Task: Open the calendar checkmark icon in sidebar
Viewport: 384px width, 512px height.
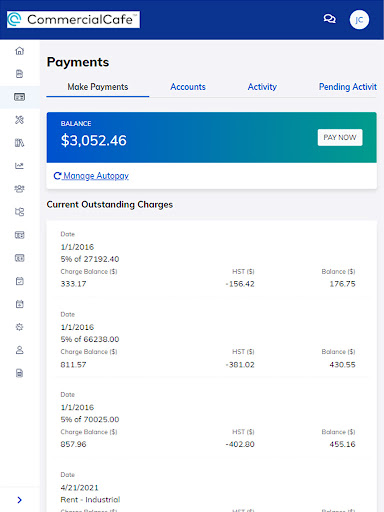Action: [20, 281]
